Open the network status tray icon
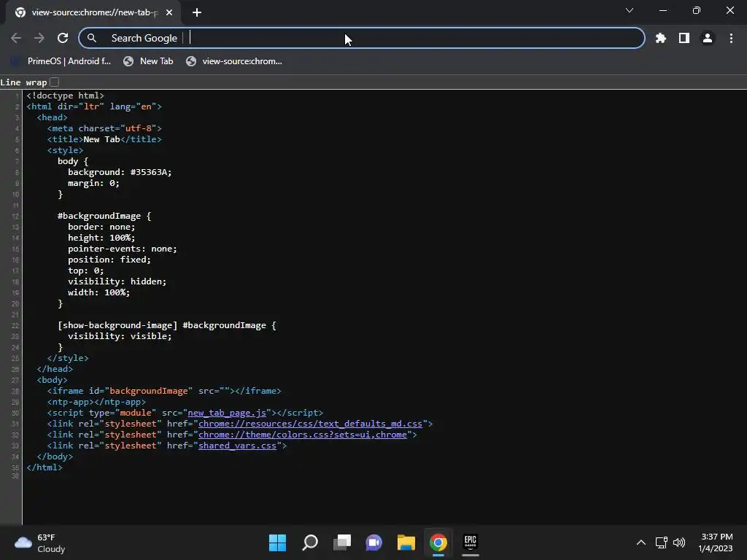Screen dimensions: 747x560 click(661, 542)
